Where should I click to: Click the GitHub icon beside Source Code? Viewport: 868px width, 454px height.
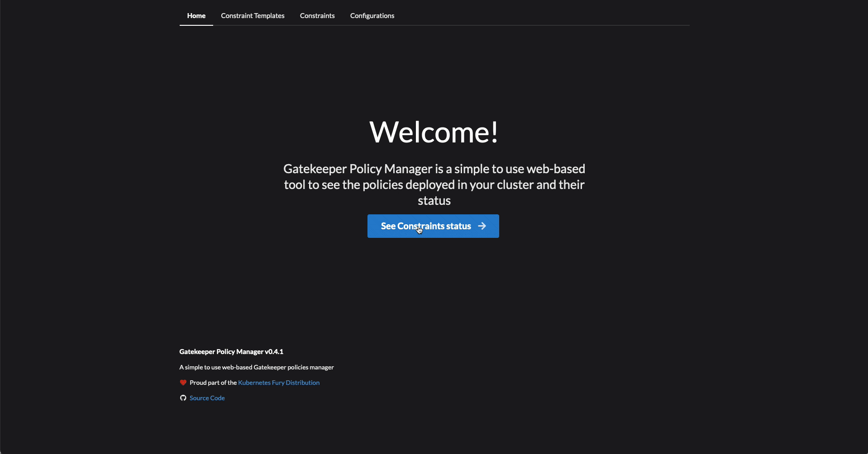click(x=183, y=398)
